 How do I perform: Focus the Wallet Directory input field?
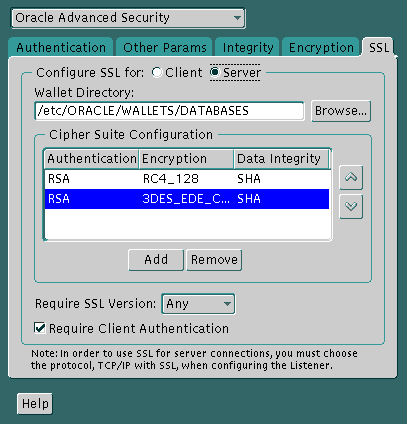coord(169,111)
